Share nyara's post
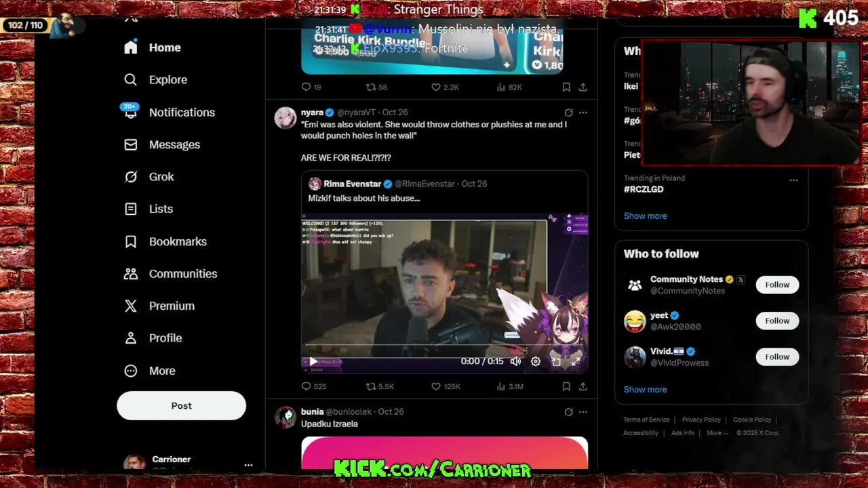This screenshot has height=488, width=868. pos(583,386)
